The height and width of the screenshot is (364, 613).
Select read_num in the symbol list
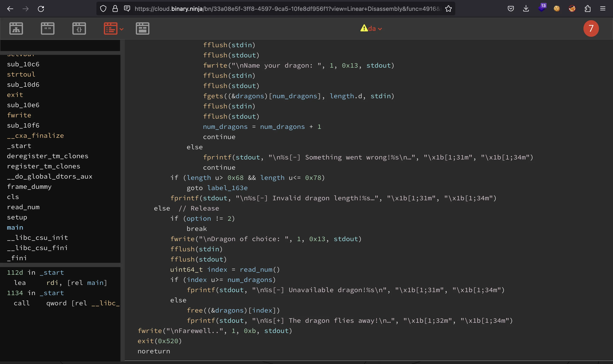pos(23,207)
